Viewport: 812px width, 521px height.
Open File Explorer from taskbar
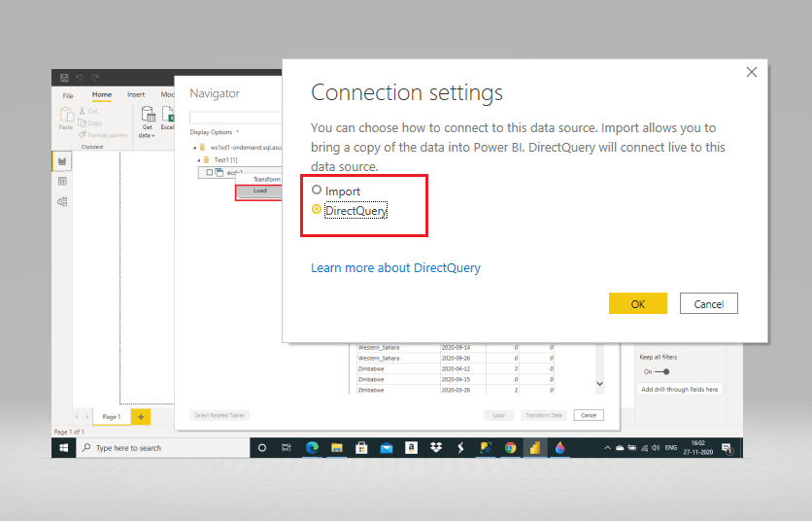tap(337, 448)
